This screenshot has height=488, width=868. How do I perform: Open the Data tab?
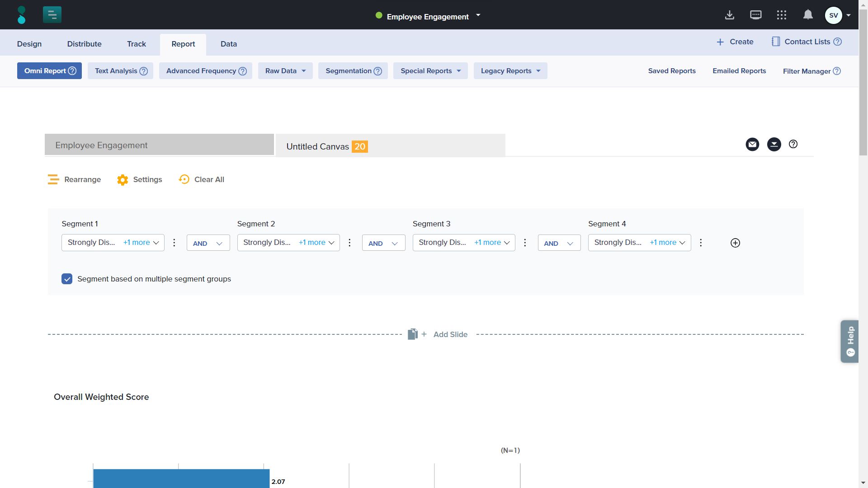228,44
